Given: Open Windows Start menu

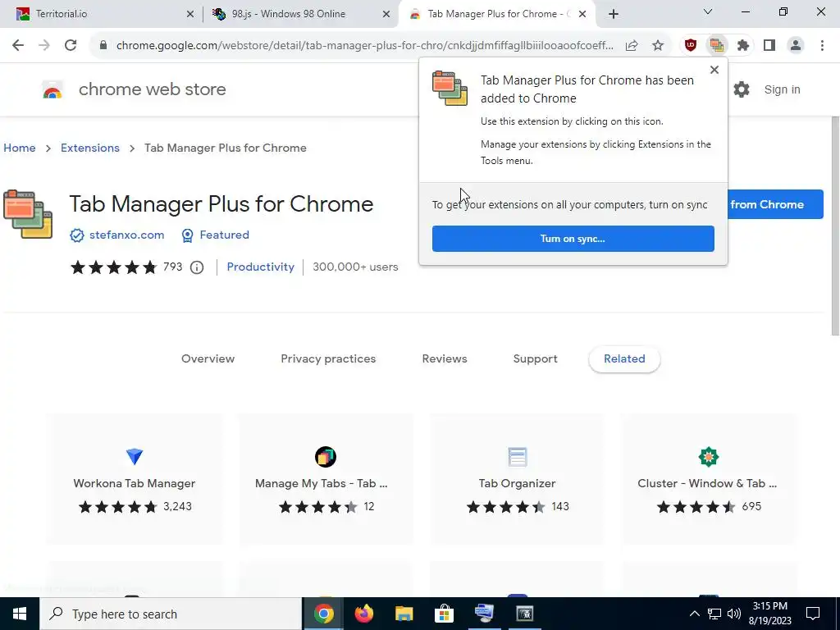Looking at the screenshot, I should tap(20, 614).
